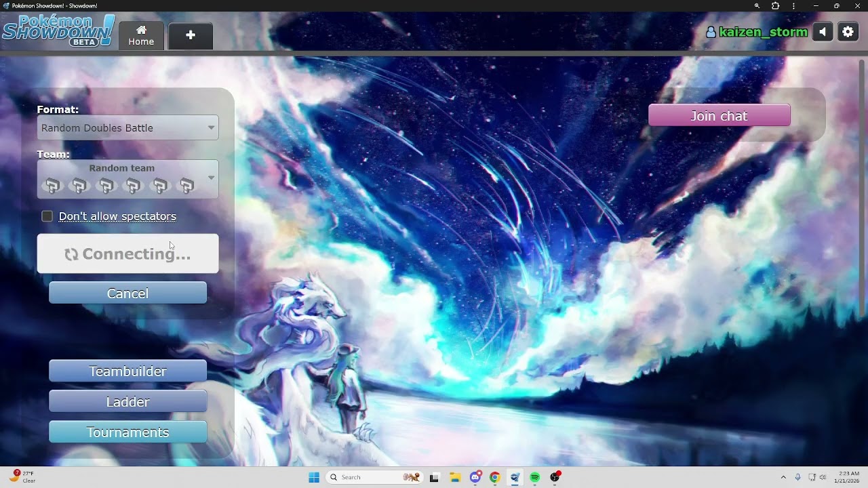Open Discord from the taskbar
This screenshot has height=488, width=868.
point(475,477)
